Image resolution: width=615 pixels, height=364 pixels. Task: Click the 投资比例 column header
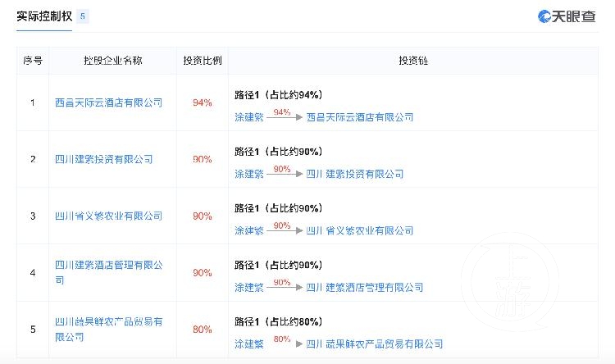(x=203, y=61)
